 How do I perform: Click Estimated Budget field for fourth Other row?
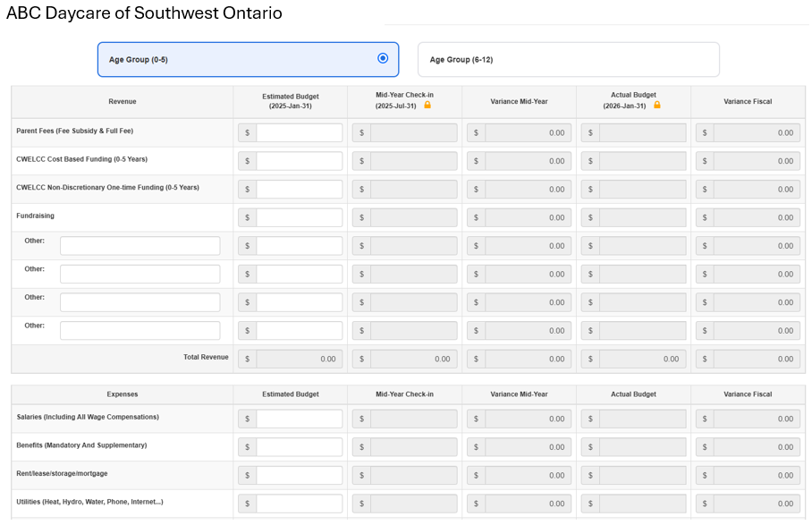tap(299, 331)
